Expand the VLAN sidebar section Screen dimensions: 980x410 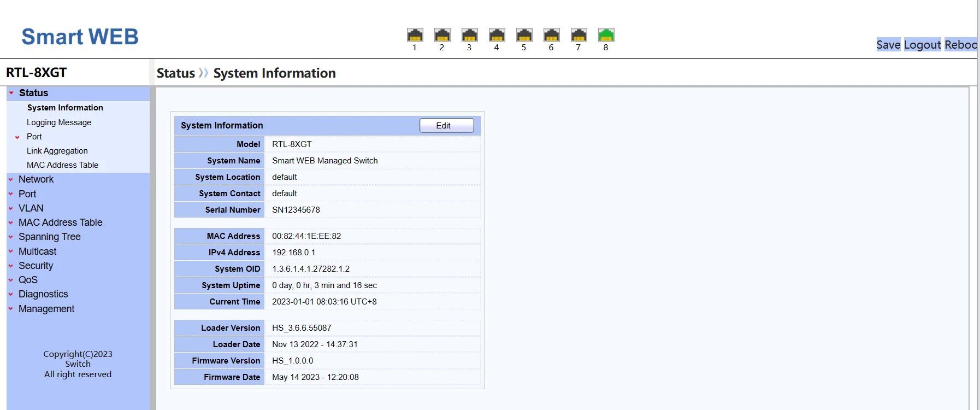pyautogui.click(x=31, y=208)
